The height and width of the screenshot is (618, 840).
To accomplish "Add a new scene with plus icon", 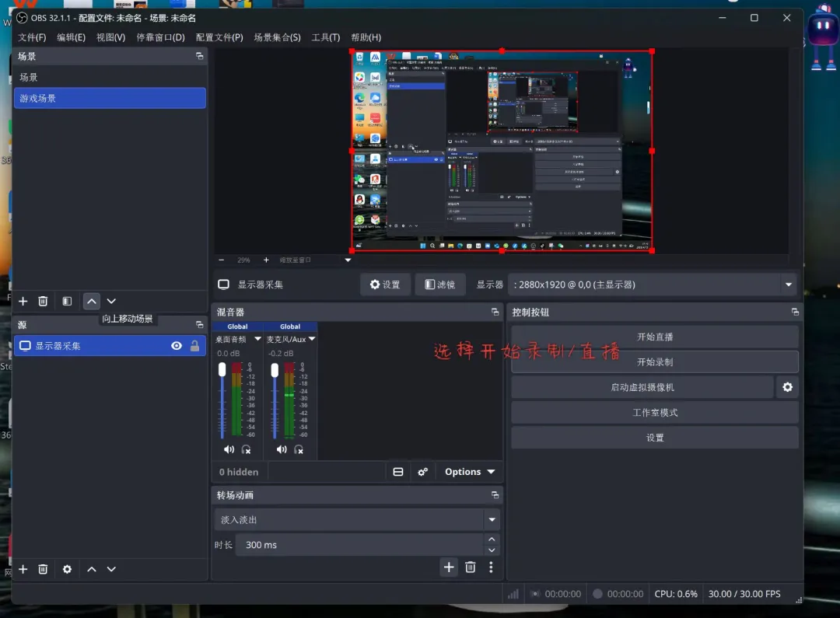I will [x=23, y=301].
